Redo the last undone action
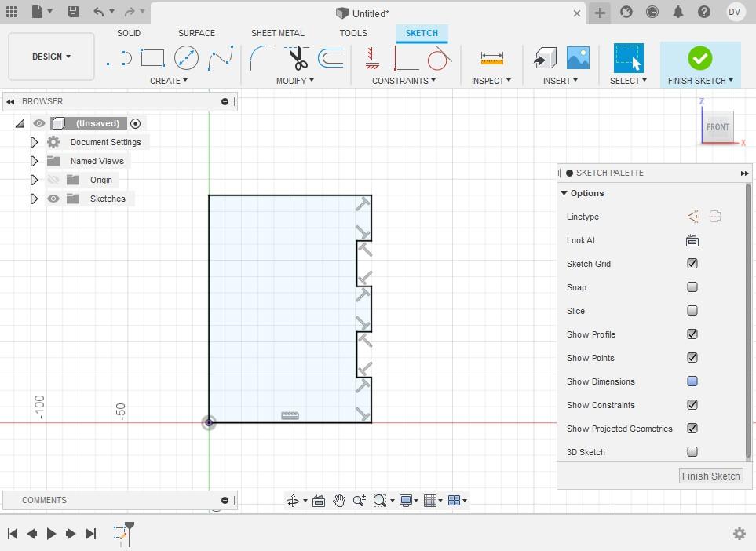 pos(130,12)
